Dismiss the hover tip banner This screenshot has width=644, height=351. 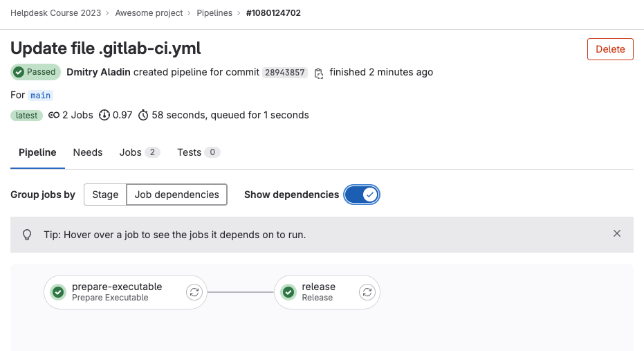point(616,234)
